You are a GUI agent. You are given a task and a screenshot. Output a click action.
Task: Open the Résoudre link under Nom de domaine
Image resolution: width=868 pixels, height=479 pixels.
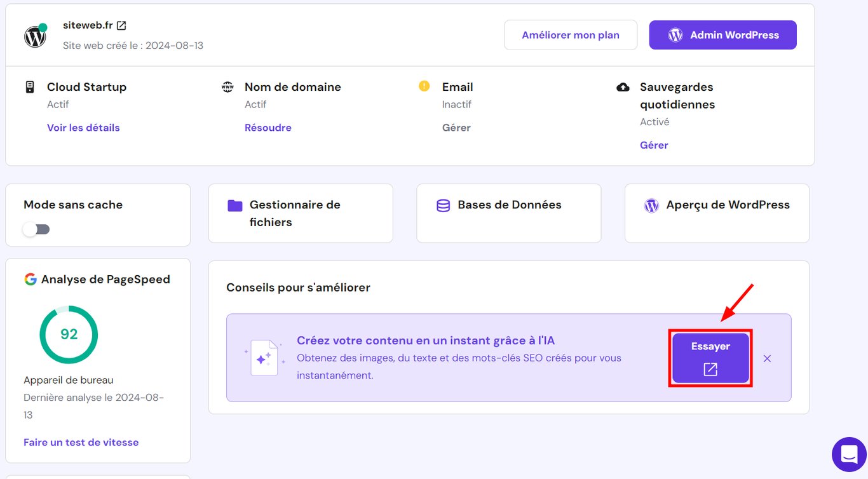[x=268, y=127]
